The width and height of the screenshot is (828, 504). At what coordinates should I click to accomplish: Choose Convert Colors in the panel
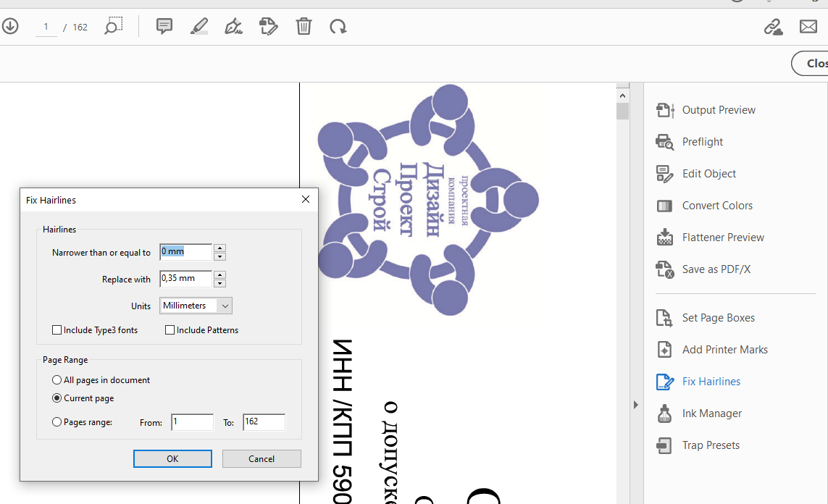click(x=717, y=206)
